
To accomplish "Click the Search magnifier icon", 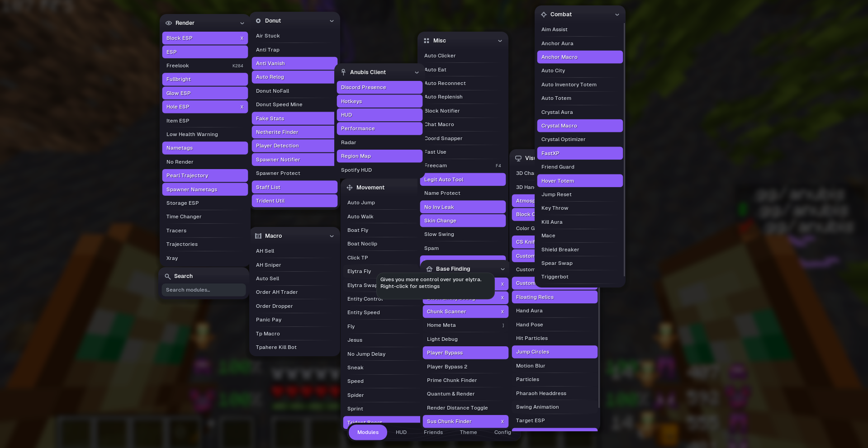I will (x=167, y=276).
